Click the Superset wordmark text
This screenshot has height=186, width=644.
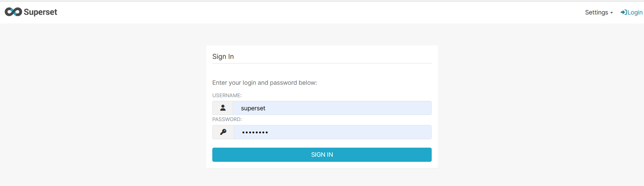[x=40, y=12]
